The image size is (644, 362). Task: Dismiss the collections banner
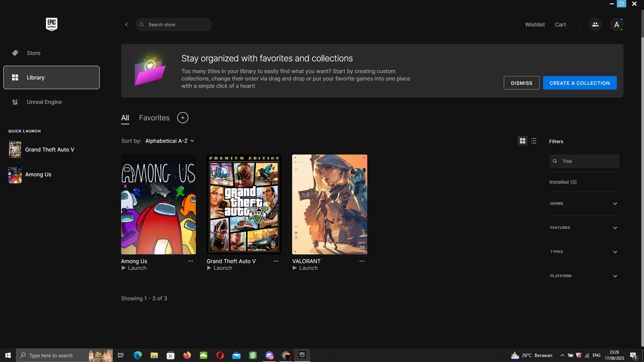521,83
